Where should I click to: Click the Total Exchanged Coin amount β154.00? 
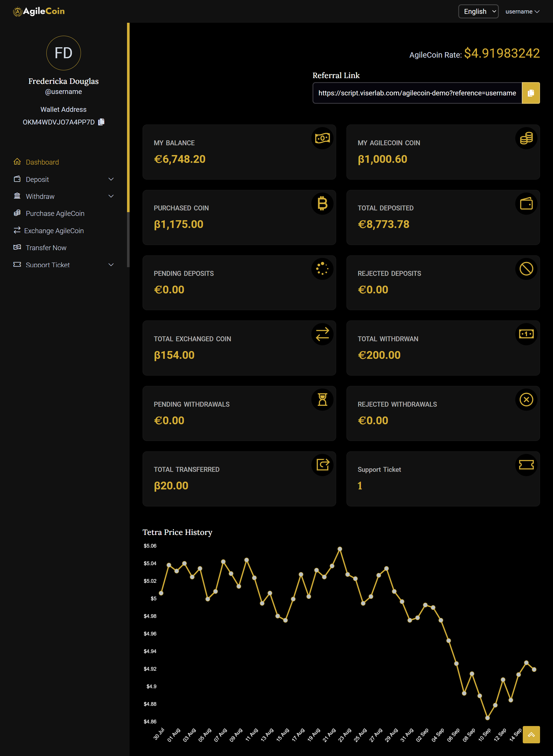pos(174,355)
